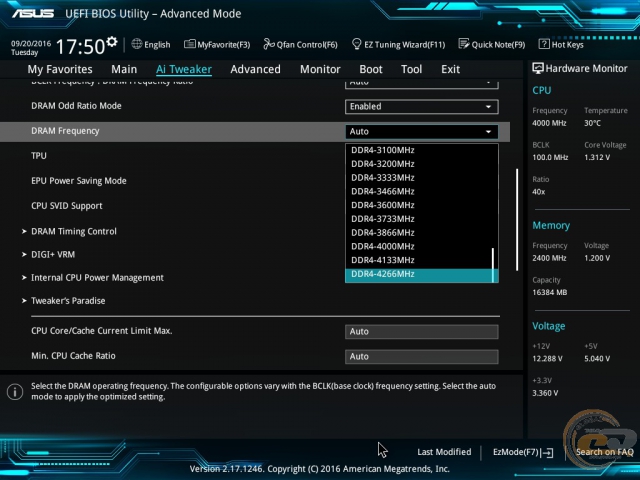Click CPU Core/Cache Current Limit Max. field
640x480 pixels.
(422, 331)
